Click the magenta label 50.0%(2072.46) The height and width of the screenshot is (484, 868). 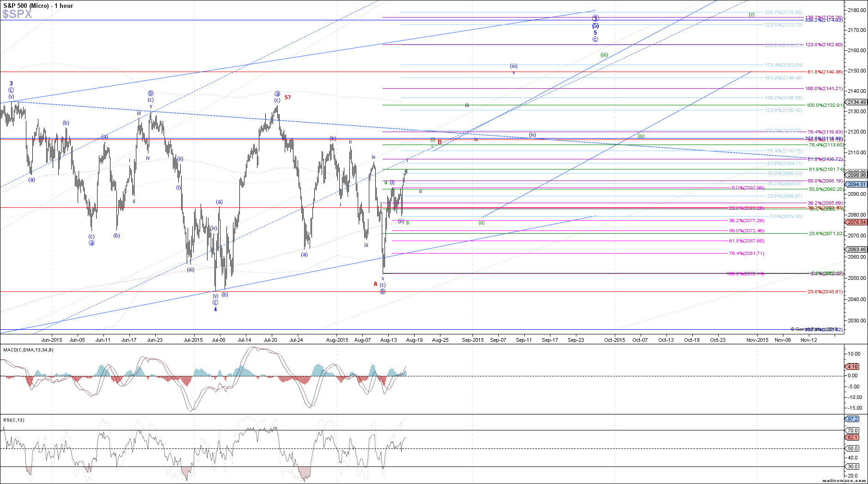click(x=746, y=231)
